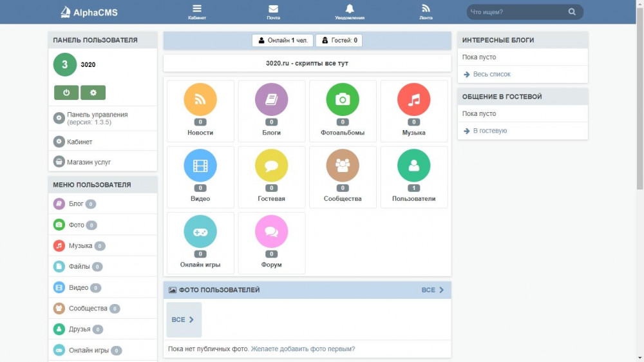
Task: Open the Музыка red note icon
Action: click(x=413, y=99)
